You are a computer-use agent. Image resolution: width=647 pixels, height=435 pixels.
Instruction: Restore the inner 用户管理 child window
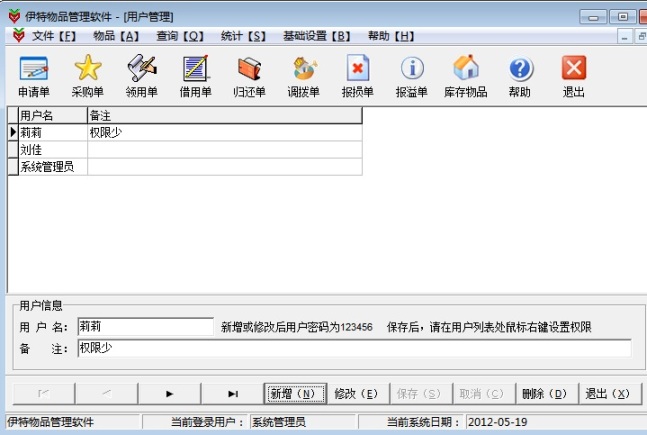(x=641, y=36)
